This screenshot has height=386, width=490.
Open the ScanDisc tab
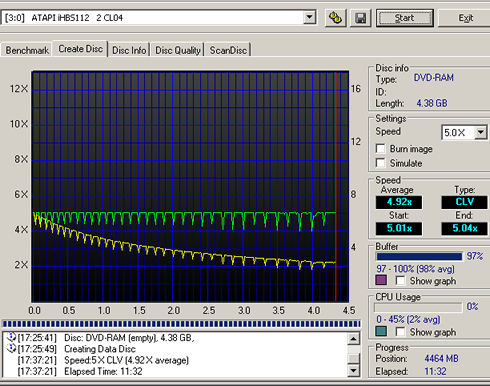point(228,50)
